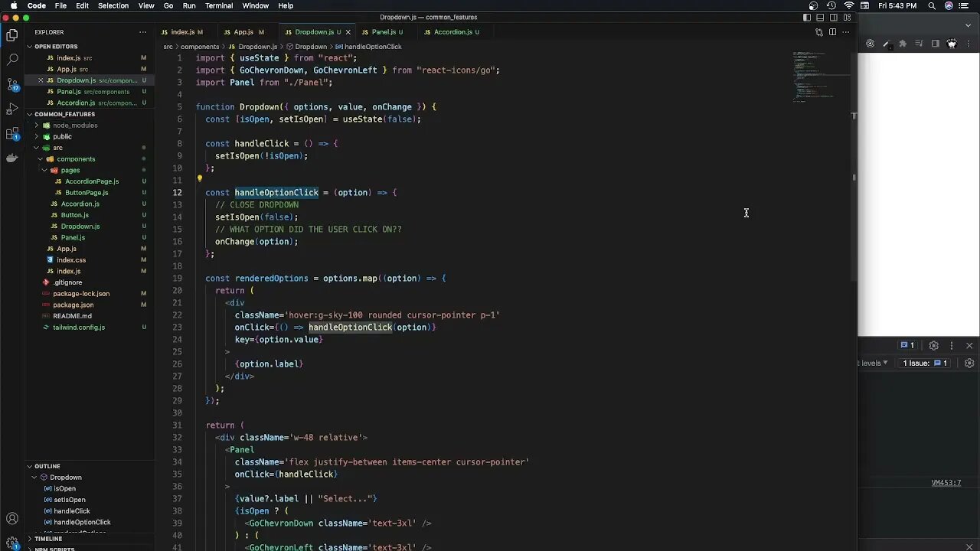This screenshot has width=980, height=551.
Task: Expand the public folder
Action: pos(37,136)
